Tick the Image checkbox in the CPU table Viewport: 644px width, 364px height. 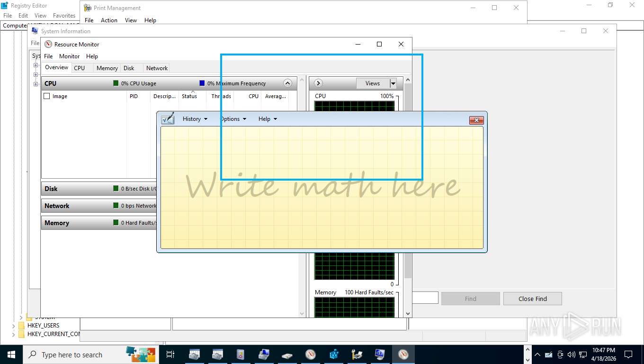click(x=46, y=96)
